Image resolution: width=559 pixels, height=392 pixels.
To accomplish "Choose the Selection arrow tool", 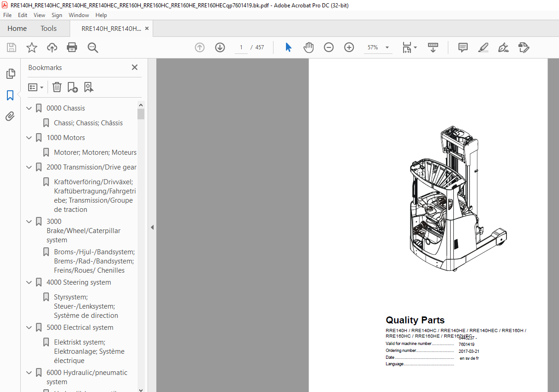I will tap(288, 47).
